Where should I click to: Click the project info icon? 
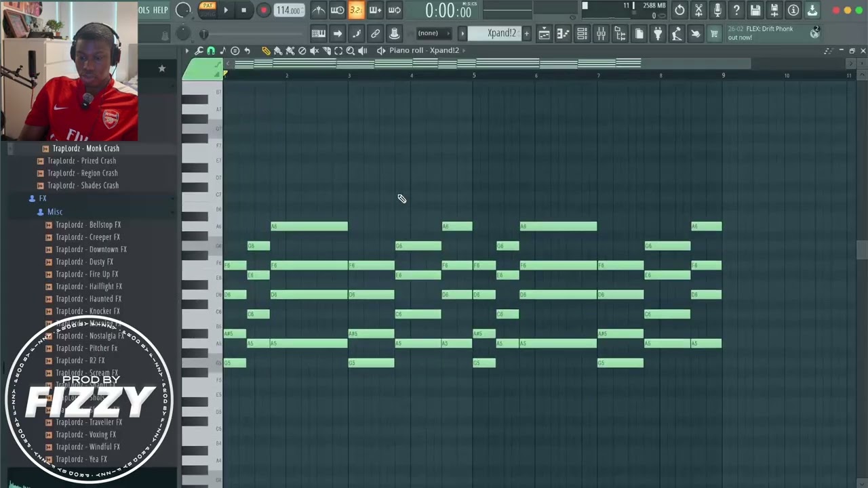point(793,10)
